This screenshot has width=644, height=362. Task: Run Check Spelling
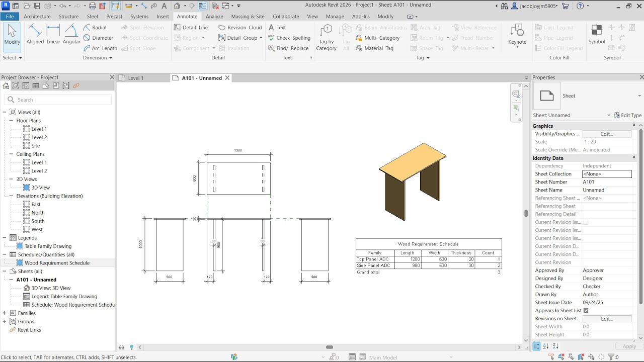[x=289, y=38]
